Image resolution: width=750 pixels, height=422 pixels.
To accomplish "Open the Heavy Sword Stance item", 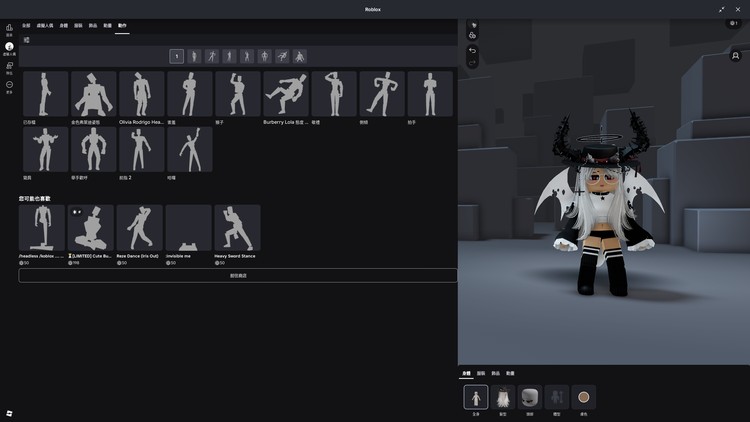I will coord(237,228).
